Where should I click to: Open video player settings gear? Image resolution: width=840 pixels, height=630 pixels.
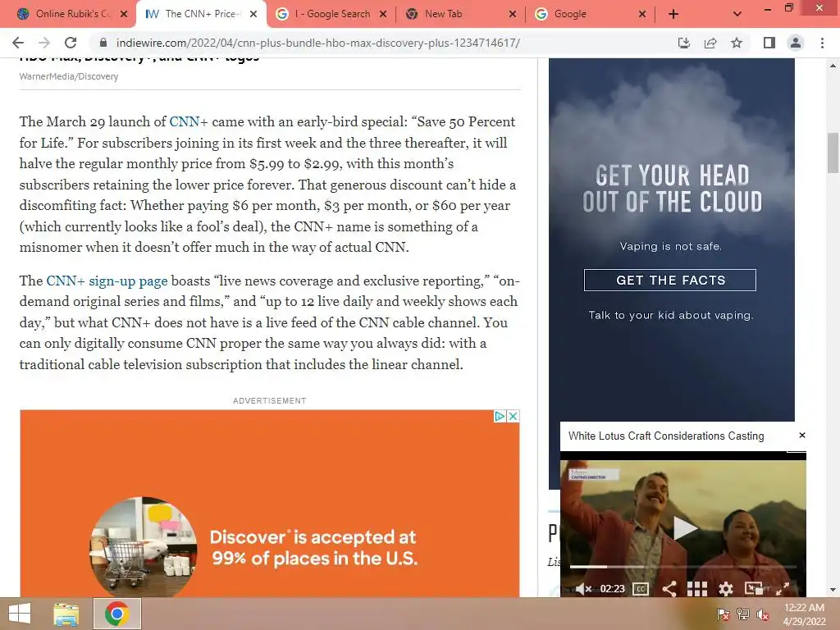click(726, 589)
